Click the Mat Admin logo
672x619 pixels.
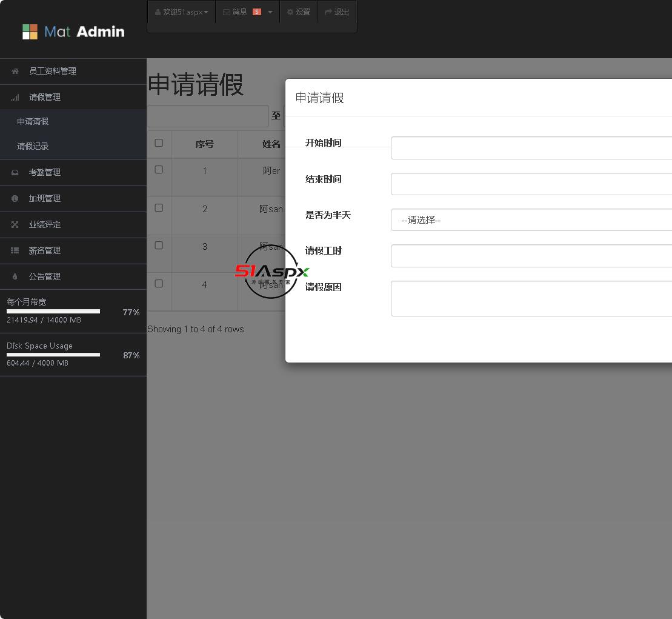point(73,32)
